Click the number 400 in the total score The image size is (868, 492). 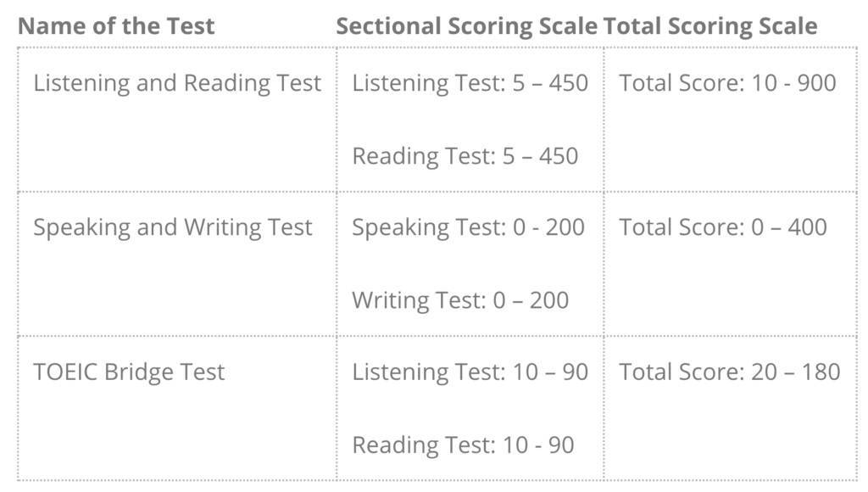click(808, 227)
